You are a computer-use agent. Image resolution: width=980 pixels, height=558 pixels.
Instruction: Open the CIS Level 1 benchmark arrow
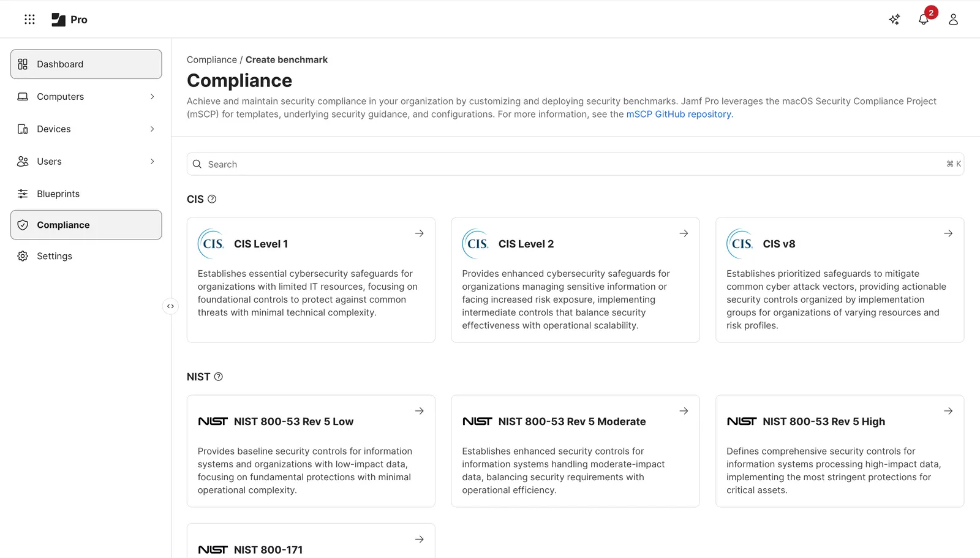coord(420,233)
